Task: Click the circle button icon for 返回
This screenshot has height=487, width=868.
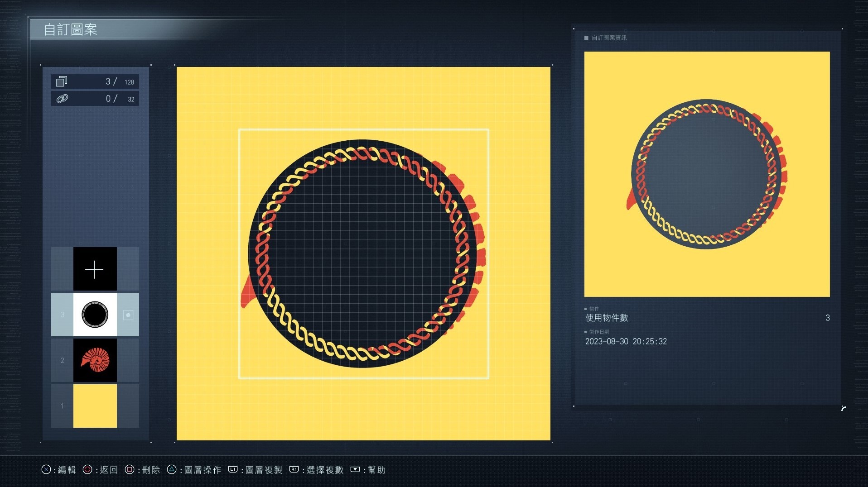Action: [x=87, y=469]
